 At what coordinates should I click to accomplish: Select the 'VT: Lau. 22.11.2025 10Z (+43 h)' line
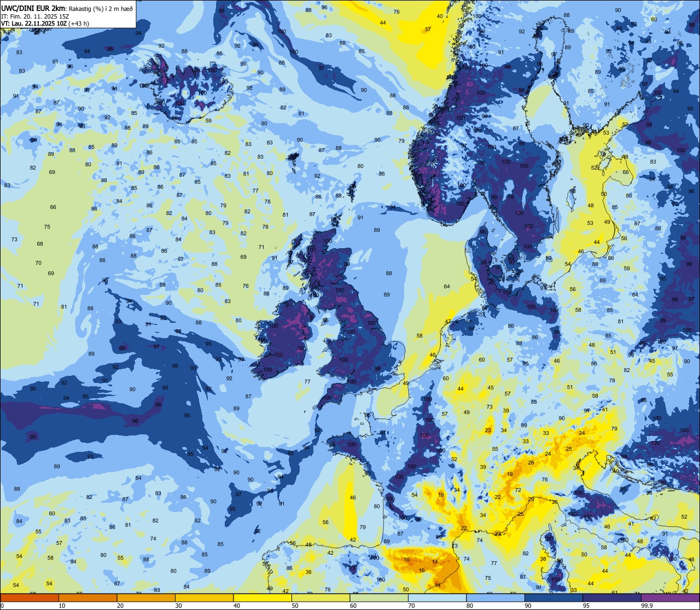coord(45,24)
